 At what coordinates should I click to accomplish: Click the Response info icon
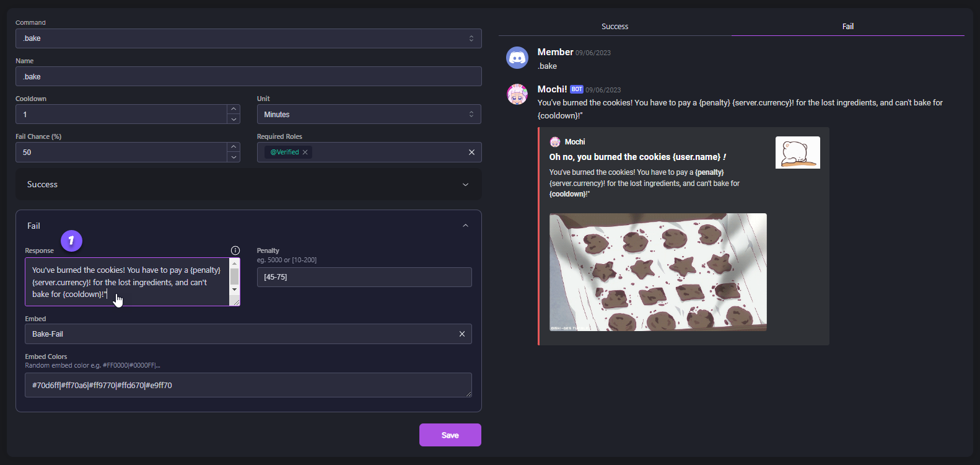pos(235,250)
